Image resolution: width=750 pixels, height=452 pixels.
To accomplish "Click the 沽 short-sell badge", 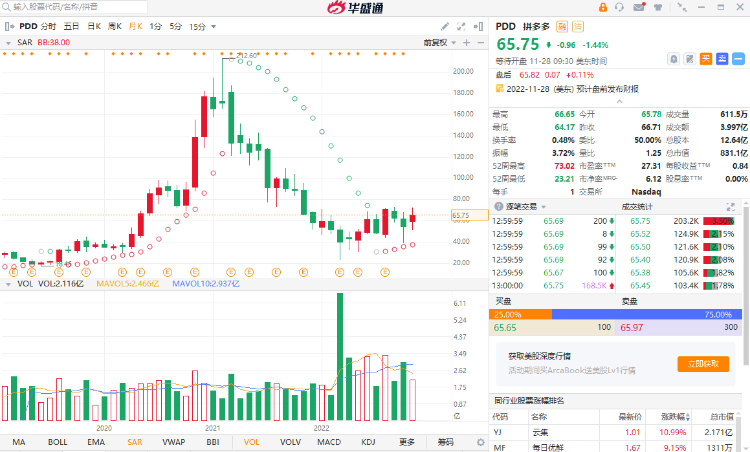I will [578, 27].
